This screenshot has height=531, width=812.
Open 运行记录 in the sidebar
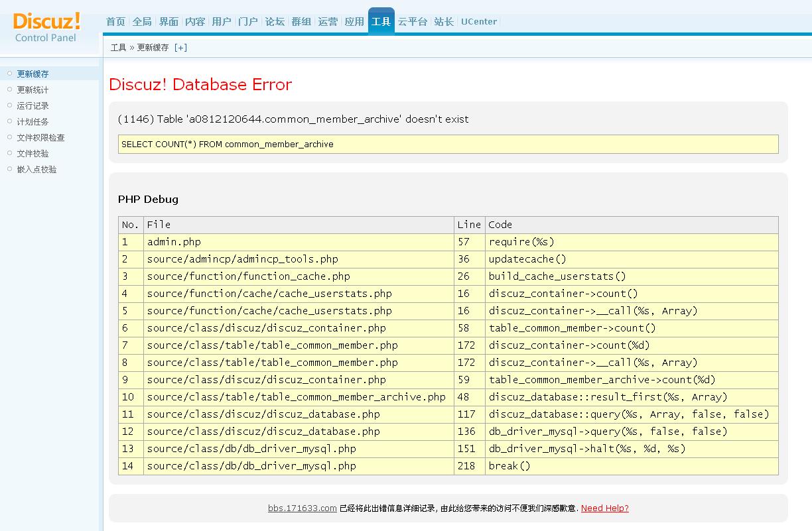(33, 106)
